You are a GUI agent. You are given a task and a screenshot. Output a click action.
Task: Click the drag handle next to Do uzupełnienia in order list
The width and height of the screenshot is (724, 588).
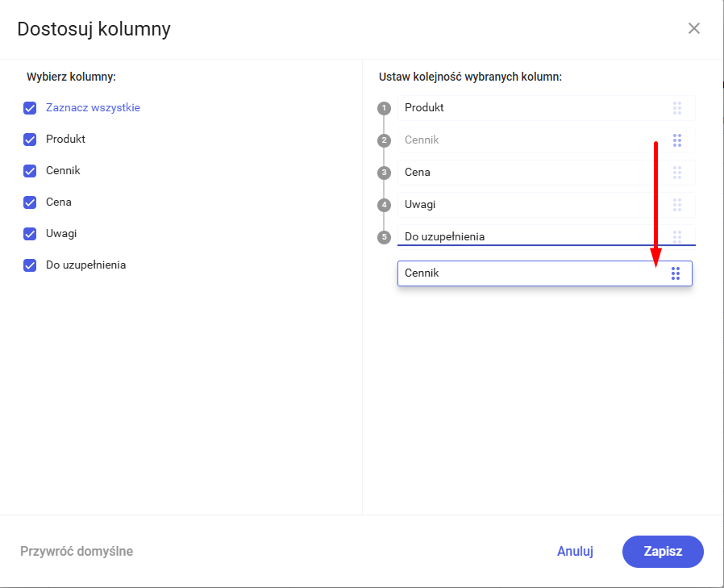(x=676, y=236)
